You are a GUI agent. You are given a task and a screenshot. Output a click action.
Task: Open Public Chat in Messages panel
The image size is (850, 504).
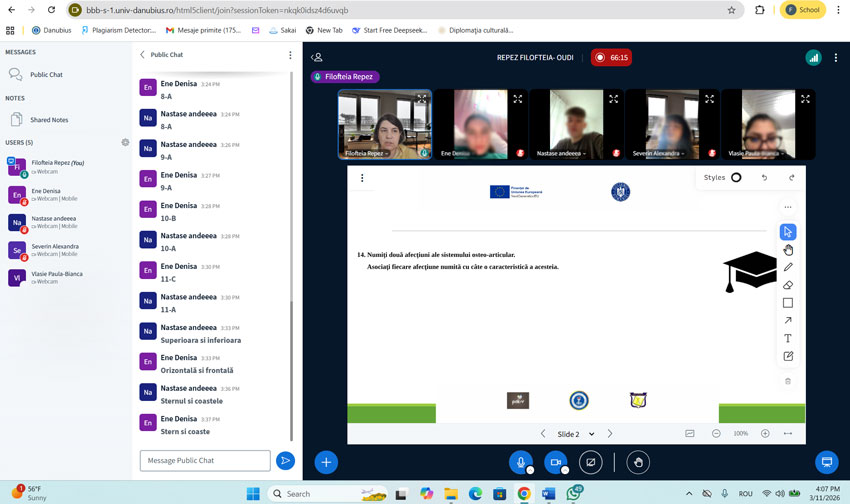point(46,75)
